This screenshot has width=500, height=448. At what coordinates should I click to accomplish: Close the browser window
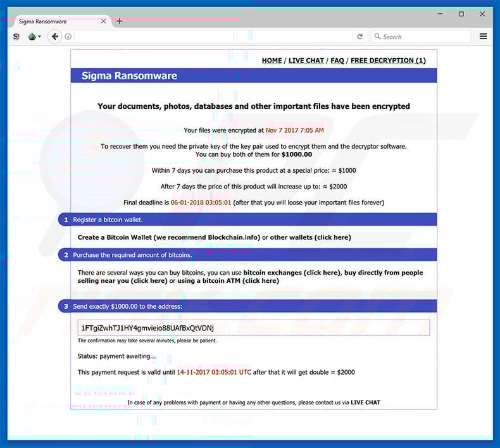tap(482, 14)
